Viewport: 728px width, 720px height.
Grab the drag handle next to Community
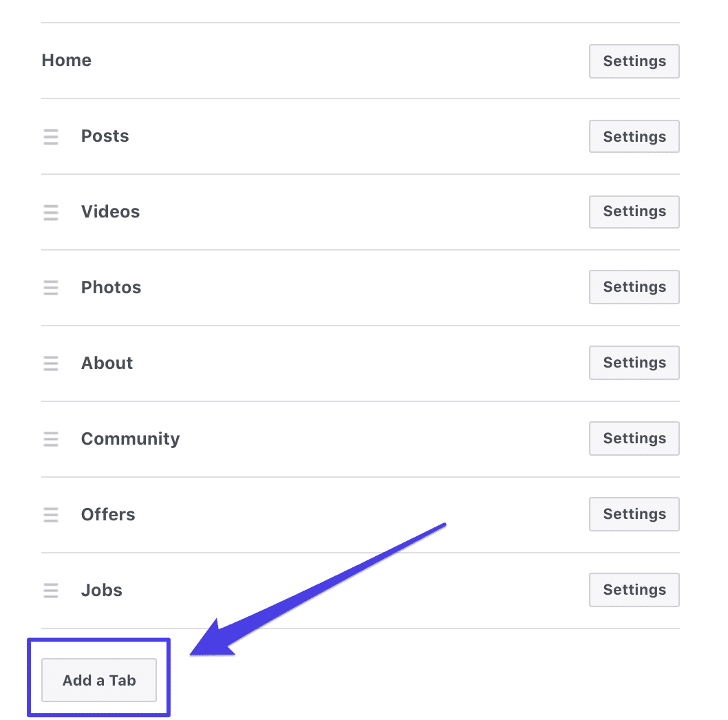(51, 438)
